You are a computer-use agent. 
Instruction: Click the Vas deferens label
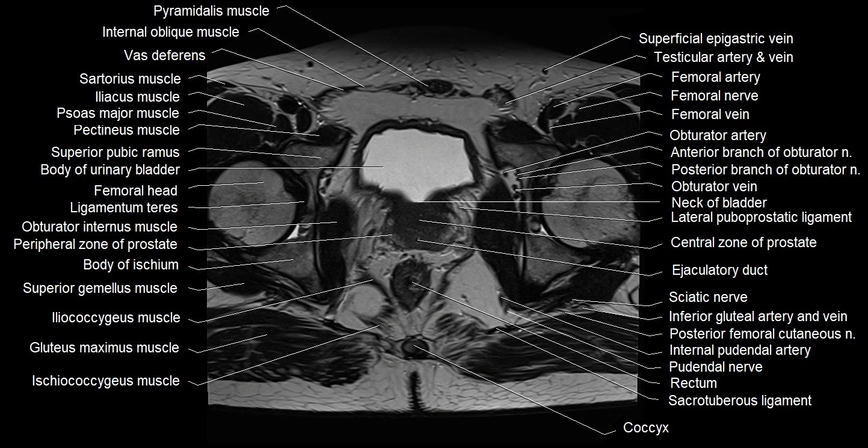pyautogui.click(x=164, y=55)
